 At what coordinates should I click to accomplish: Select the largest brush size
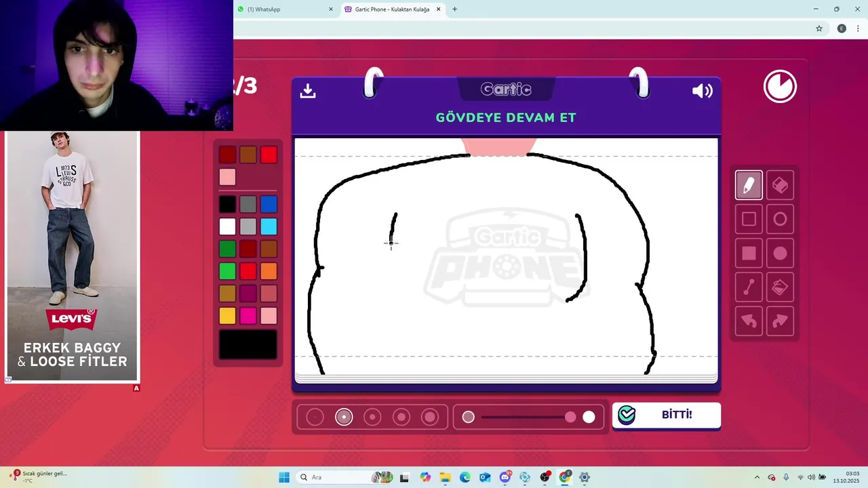pos(430,417)
